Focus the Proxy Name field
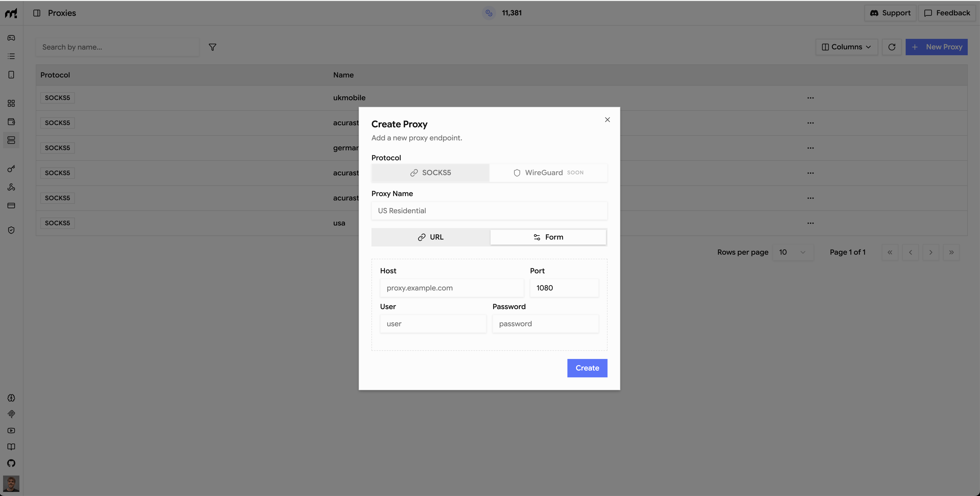980x496 pixels. pyautogui.click(x=489, y=211)
